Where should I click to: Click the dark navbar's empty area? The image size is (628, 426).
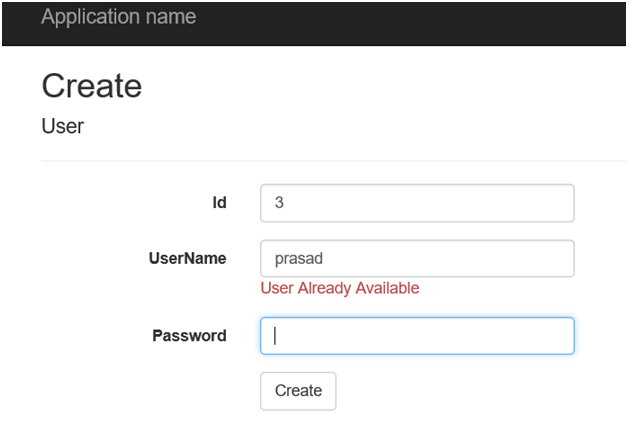(420, 20)
